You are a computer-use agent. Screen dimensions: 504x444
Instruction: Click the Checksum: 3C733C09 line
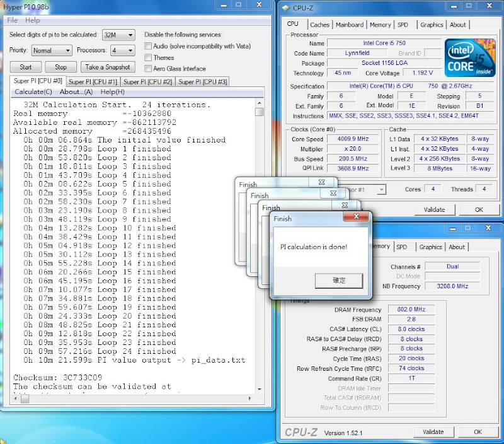[58, 377]
